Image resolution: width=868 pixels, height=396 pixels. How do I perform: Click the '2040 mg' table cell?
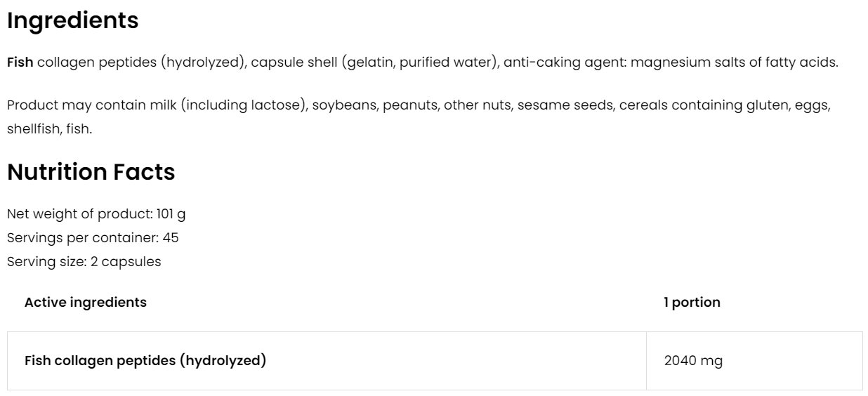click(693, 362)
